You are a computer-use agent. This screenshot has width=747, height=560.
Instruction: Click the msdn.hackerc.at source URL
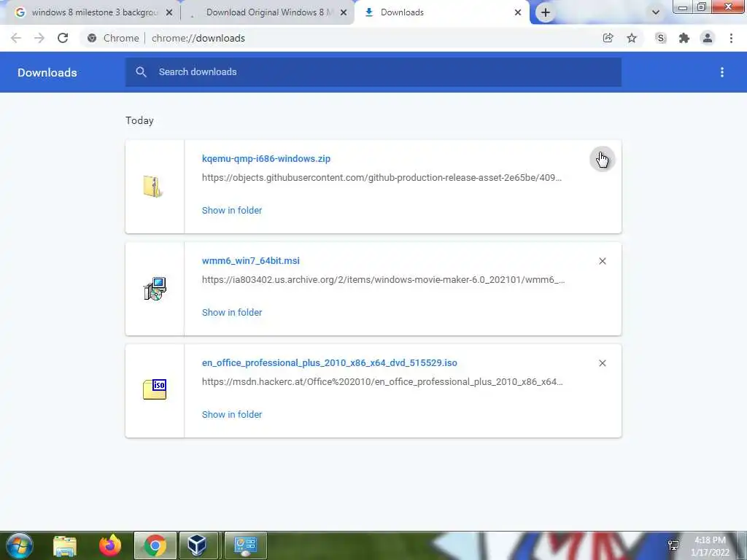click(x=382, y=382)
